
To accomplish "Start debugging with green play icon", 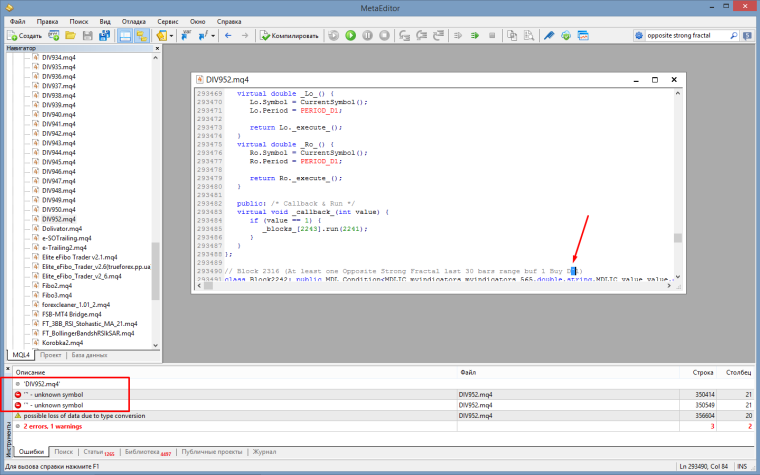I will click(350, 35).
